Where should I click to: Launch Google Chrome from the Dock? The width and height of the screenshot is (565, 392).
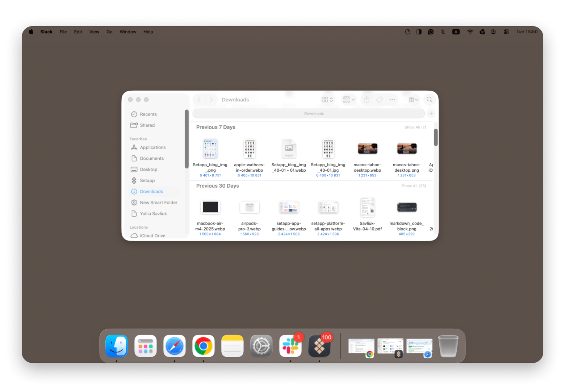coord(203,346)
